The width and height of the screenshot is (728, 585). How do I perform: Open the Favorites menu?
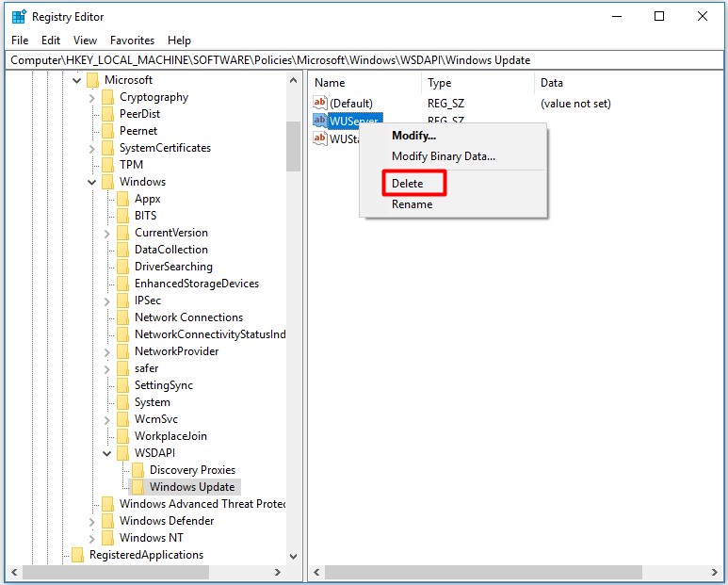[133, 41]
